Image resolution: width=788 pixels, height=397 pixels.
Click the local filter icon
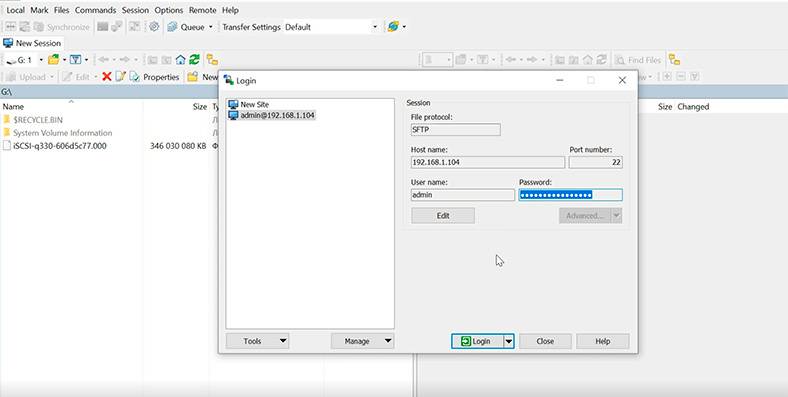[x=75, y=60]
